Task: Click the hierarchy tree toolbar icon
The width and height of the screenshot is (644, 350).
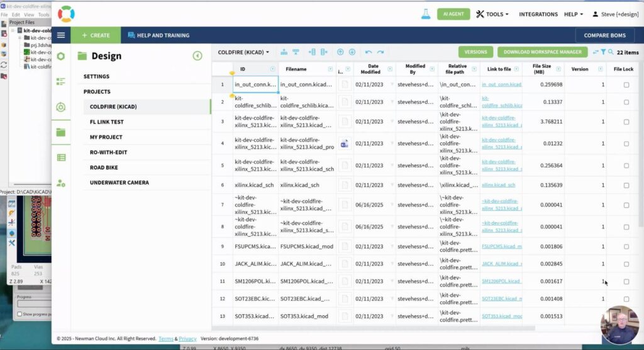Action: pos(284,52)
